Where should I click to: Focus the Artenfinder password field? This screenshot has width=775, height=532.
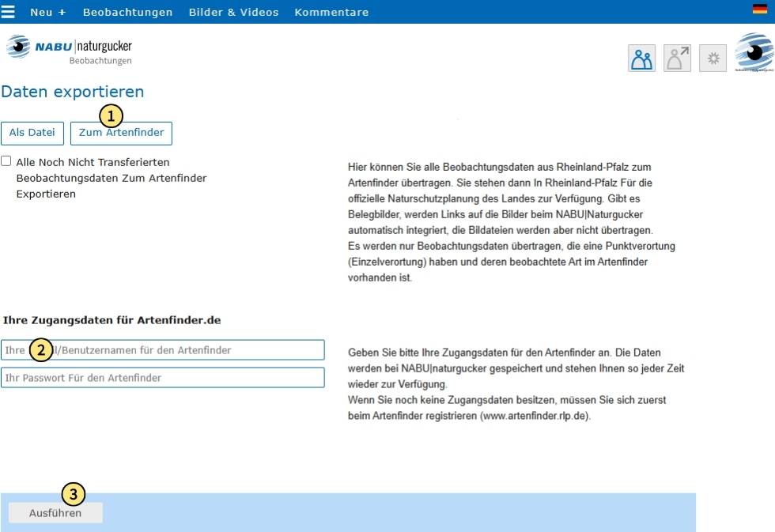click(163, 377)
